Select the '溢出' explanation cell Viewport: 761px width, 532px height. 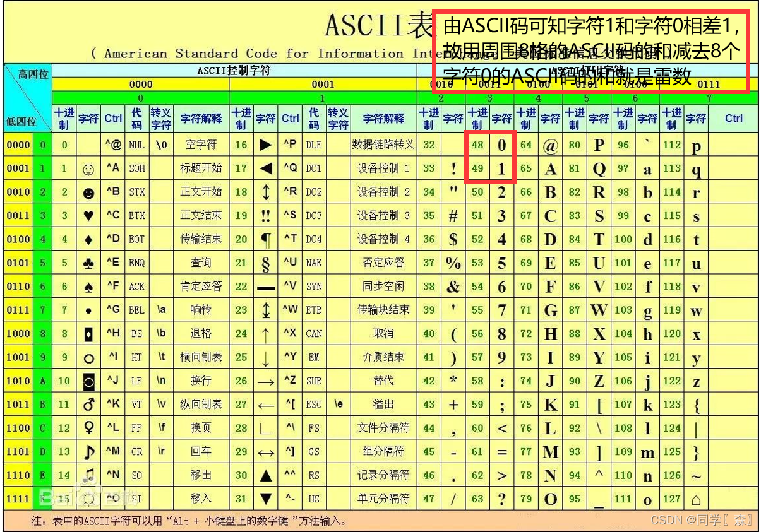coord(383,405)
